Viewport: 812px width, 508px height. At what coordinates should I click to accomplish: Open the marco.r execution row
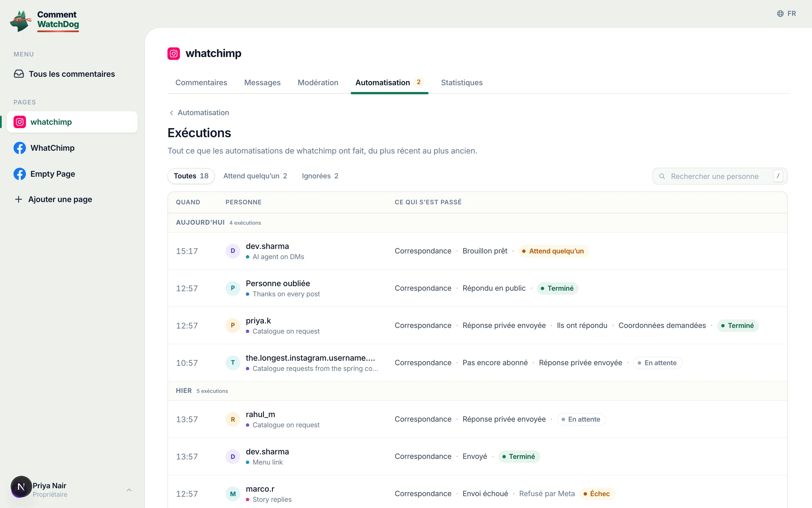[x=477, y=492]
